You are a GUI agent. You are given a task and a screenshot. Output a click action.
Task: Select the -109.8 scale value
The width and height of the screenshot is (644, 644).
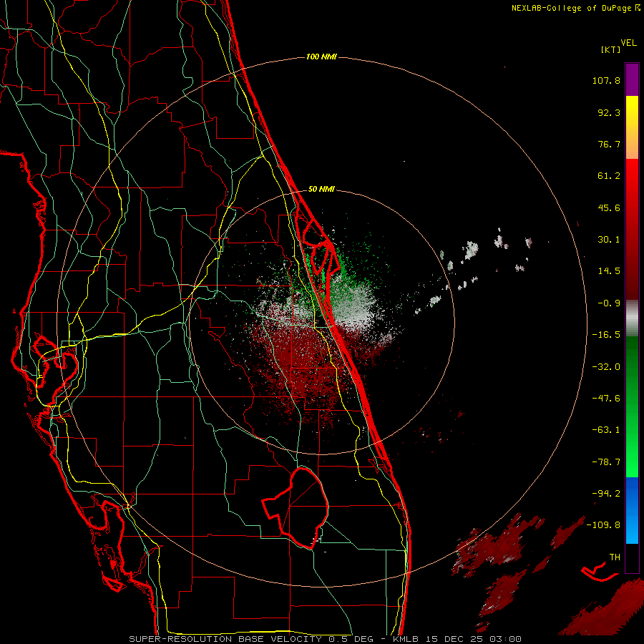604,525
